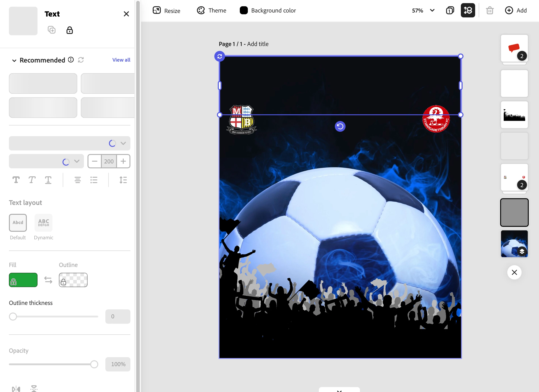539x392 pixels.
Task: Select the Dynamic text layout
Action: coord(44,223)
